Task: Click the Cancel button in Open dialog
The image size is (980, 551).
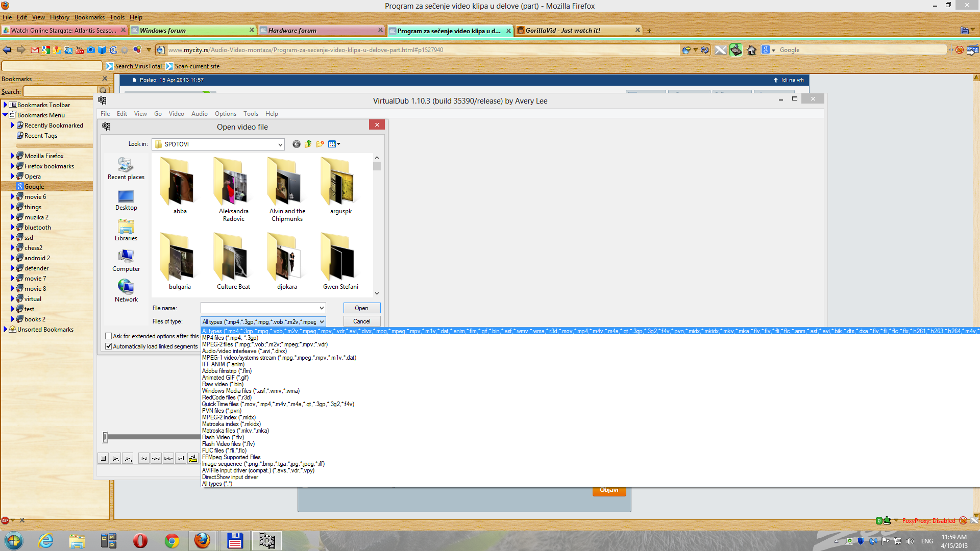Action: [361, 321]
